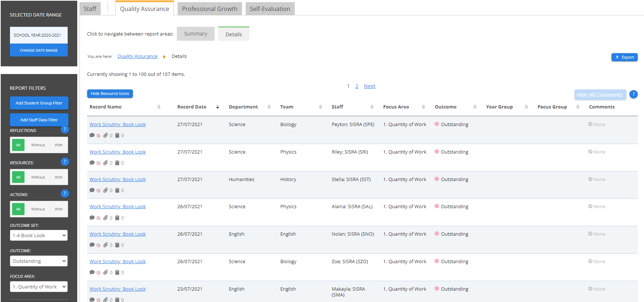This screenshot has width=644, height=302.
Task: Sort table by Record Date column arrow
Action: click(x=217, y=107)
